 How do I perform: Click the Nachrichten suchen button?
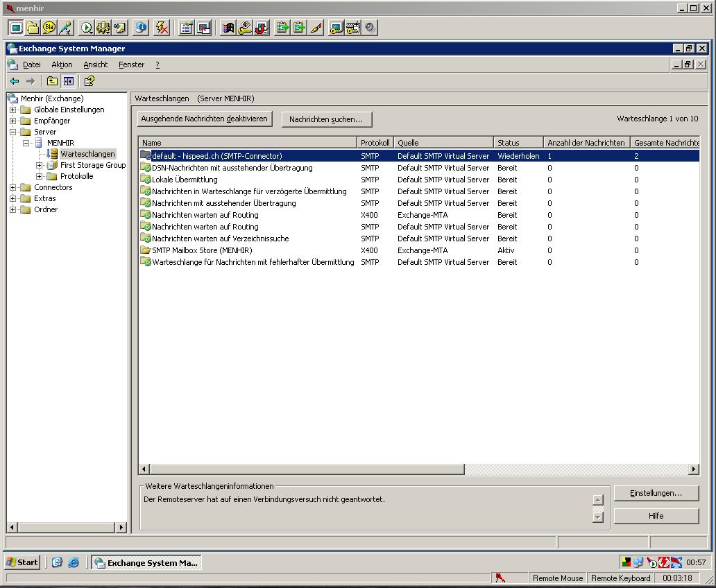326,119
